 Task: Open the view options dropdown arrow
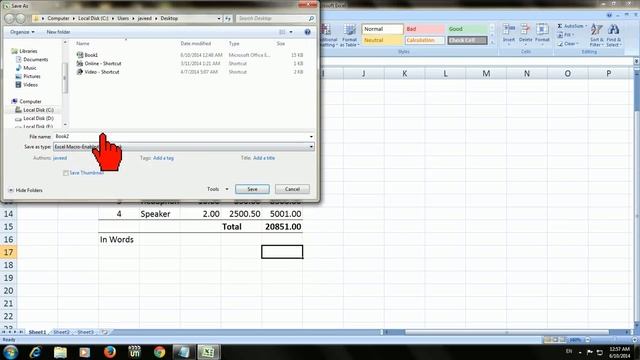point(291,32)
